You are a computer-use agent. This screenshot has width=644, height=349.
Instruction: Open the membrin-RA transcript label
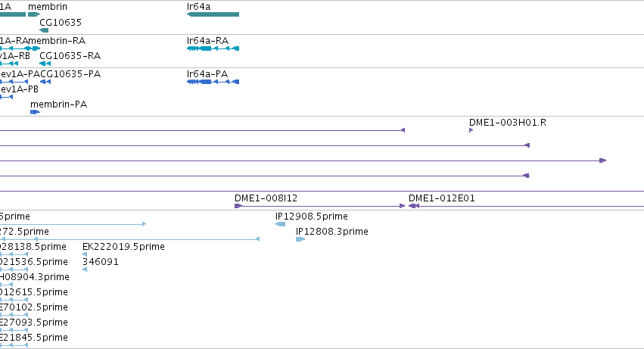pyautogui.click(x=57, y=41)
